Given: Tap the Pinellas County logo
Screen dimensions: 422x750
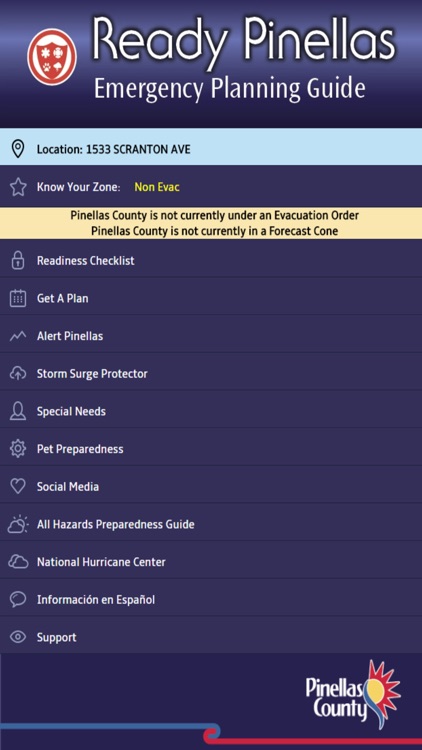Looking at the screenshot, I should click(x=353, y=696).
